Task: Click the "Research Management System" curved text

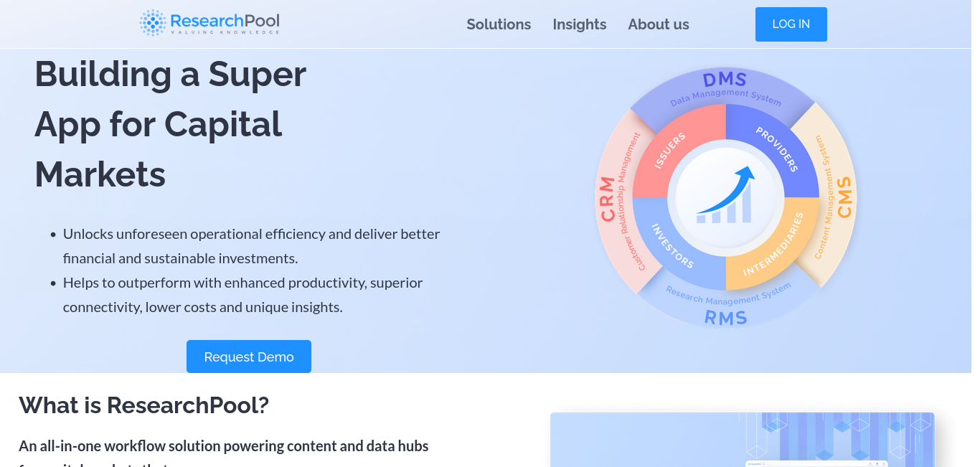Action: coord(728,294)
